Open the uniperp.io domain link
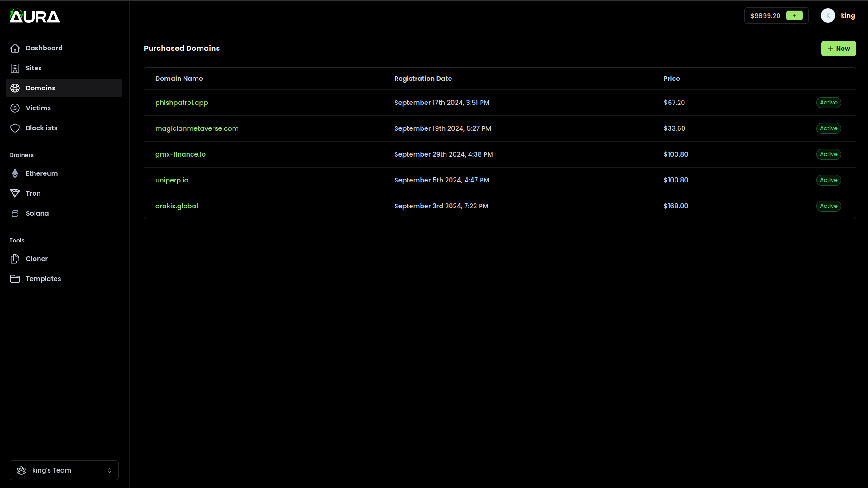Viewport: 868px width, 488px height. (x=172, y=180)
